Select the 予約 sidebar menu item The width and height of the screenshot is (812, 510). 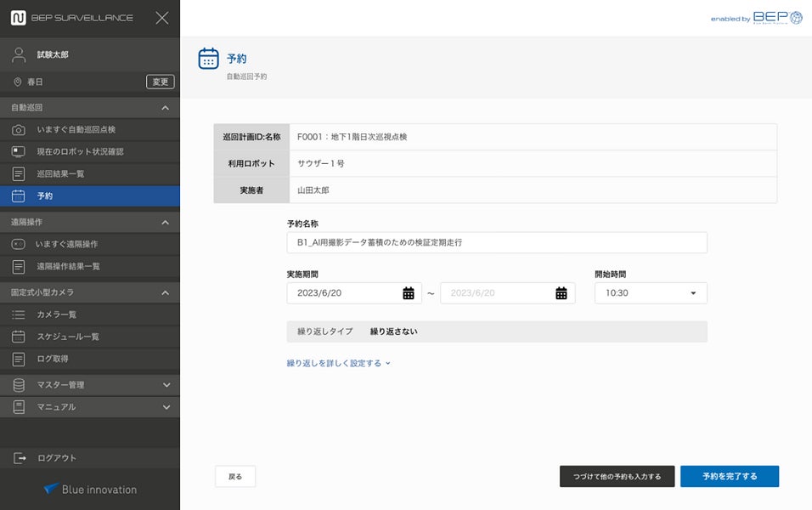[x=90, y=195]
